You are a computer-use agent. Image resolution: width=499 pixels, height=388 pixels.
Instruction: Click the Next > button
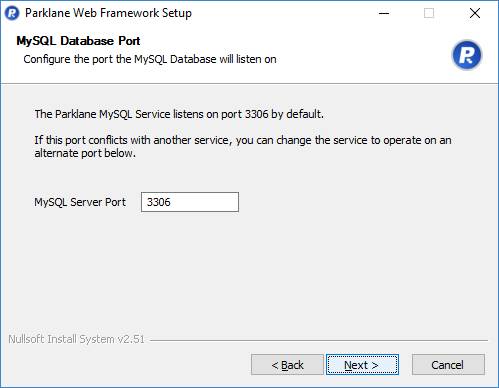click(362, 365)
